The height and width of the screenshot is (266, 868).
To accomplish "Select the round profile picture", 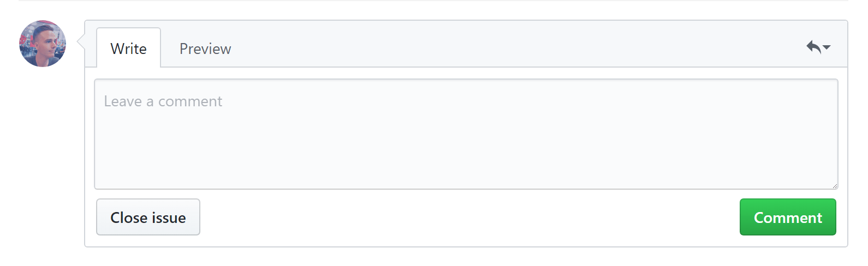I will click(43, 44).
